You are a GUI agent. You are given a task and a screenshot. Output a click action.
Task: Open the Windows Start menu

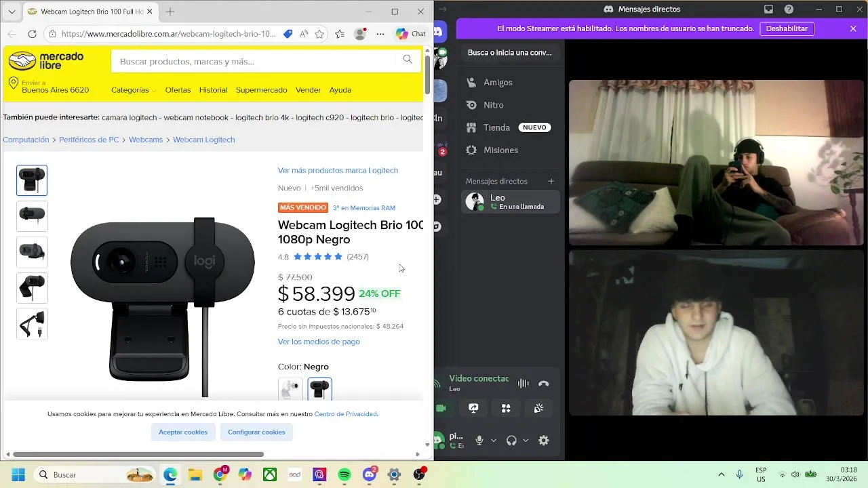coord(18,474)
